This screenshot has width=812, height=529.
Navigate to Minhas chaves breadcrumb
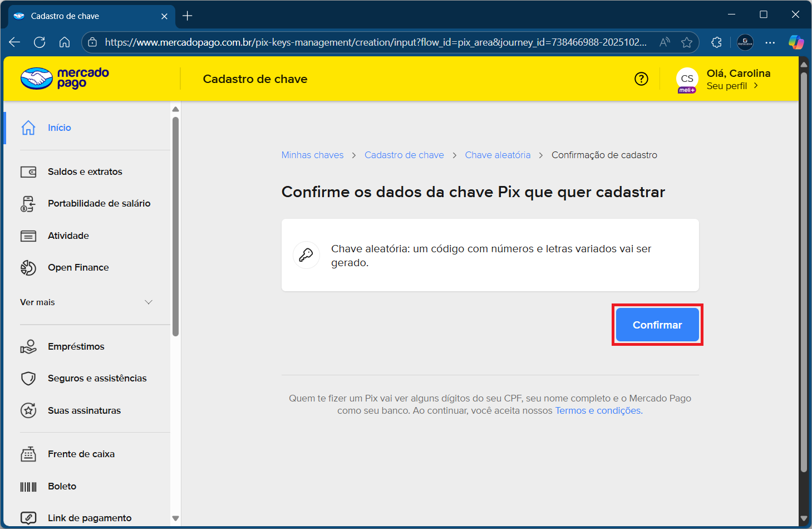(312, 155)
